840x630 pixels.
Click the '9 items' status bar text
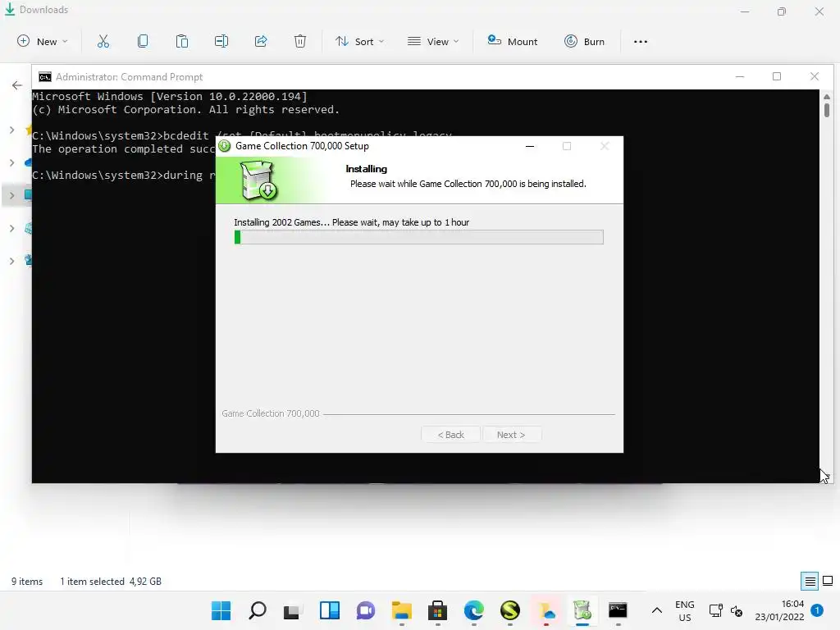(27, 582)
